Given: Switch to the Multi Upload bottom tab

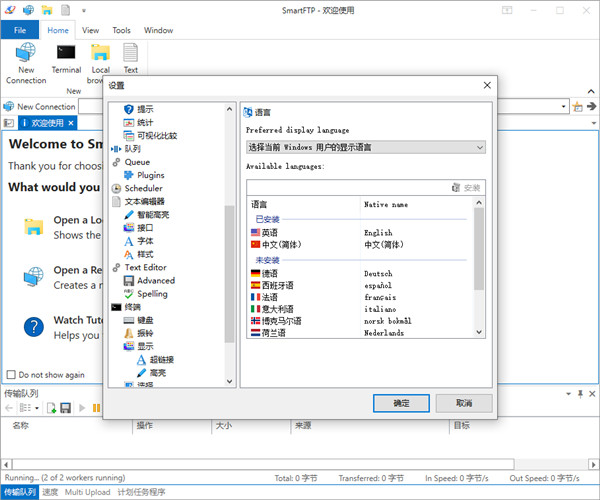Looking at the screenshot, I should pos(88,492).
